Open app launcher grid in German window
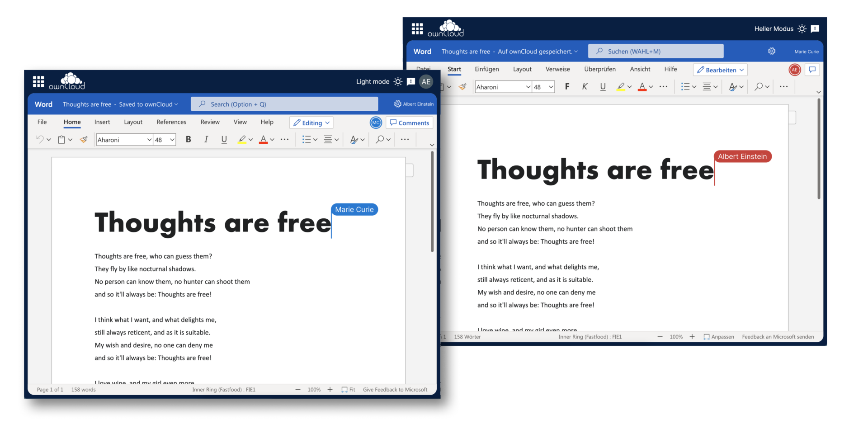 click(417, 29)
